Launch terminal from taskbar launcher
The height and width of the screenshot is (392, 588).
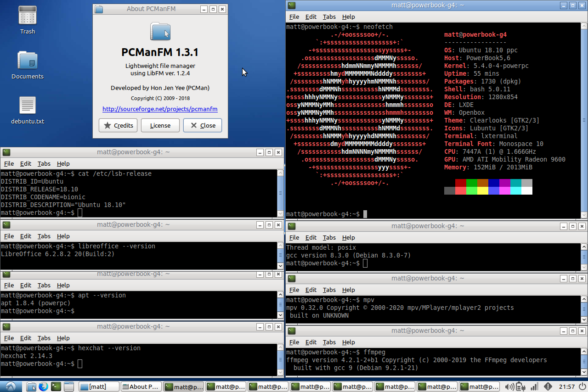tap(56, 386)
